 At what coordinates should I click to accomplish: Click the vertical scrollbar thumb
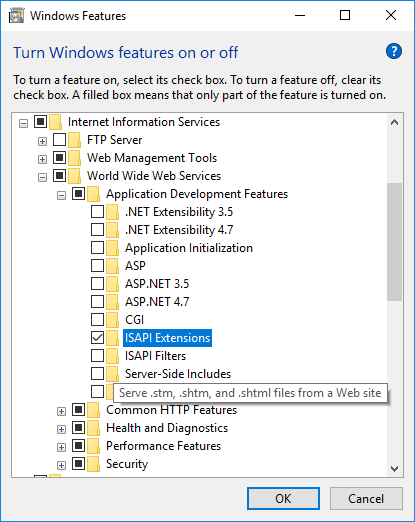coord(395,242)
